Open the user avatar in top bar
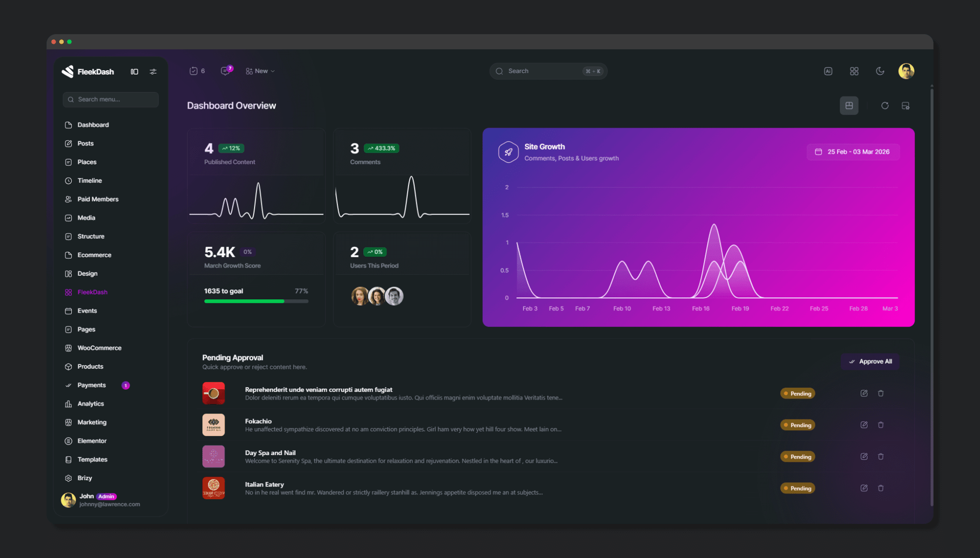The image size is (980, 558). [906, 71]
